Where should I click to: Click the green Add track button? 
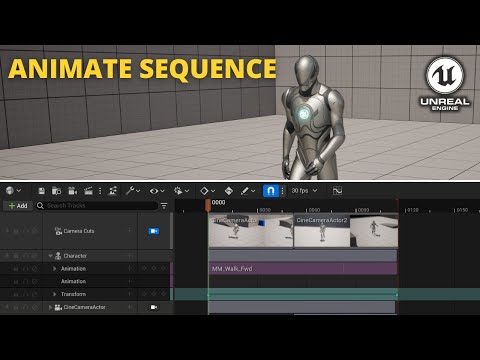[18, 206]
